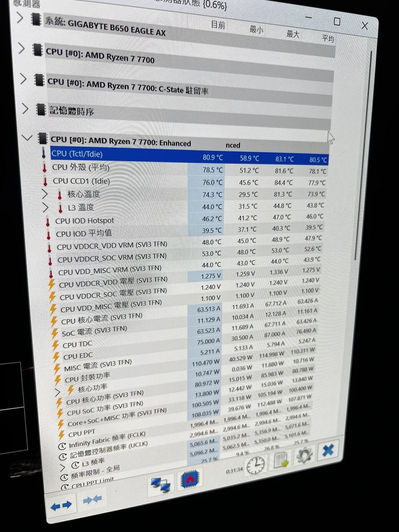Click lightning icon of SoC 電流 row

(55, 334)
